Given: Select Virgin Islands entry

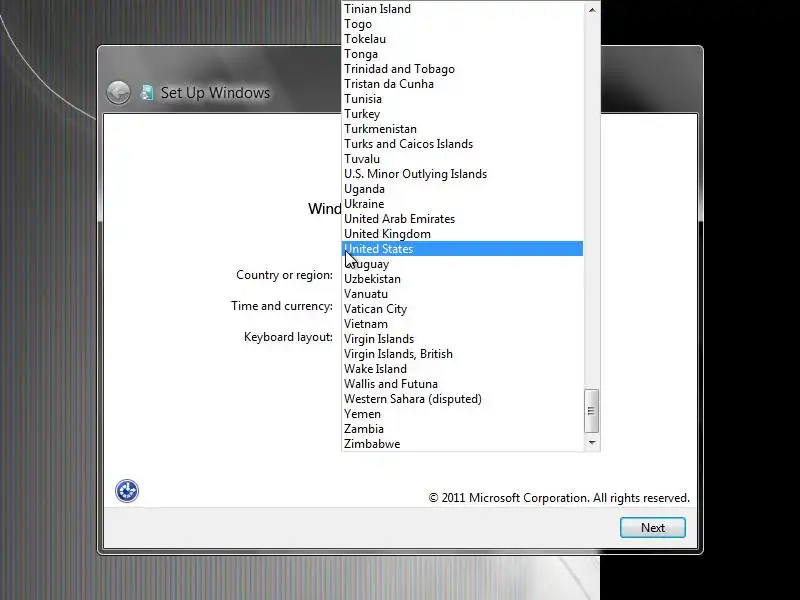Looking at the screenshot, I should click(x=462, y=339).
